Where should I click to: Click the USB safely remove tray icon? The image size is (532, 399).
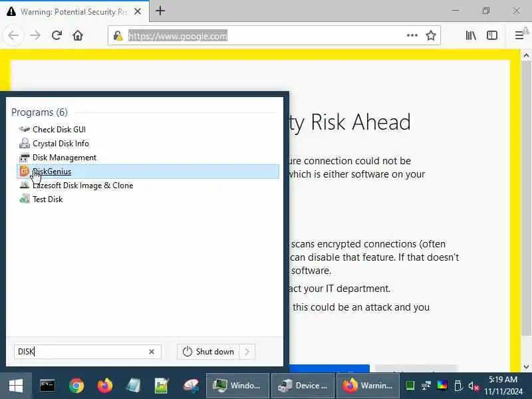click(x=458, y=386)
